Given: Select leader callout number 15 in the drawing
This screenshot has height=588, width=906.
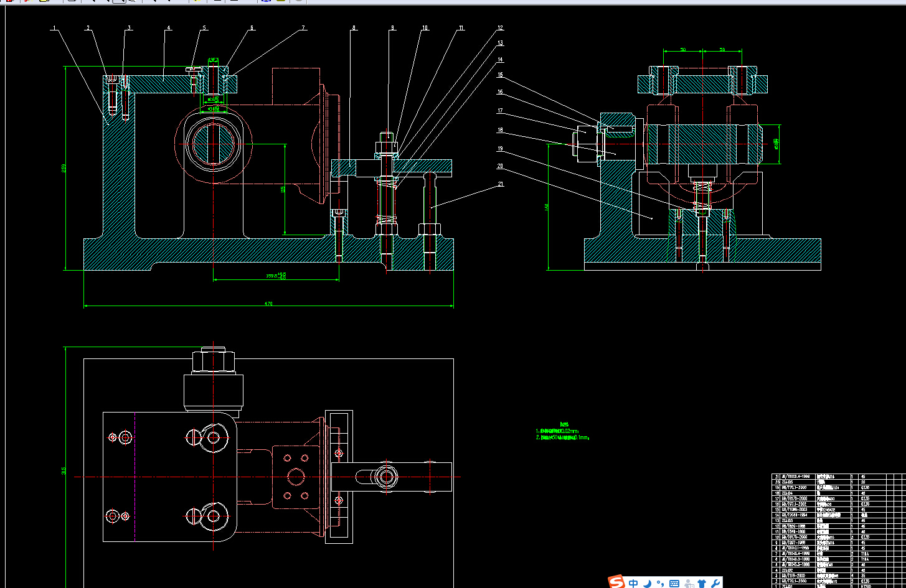Looking at the screenshot, I should click(x=500, y=75).
